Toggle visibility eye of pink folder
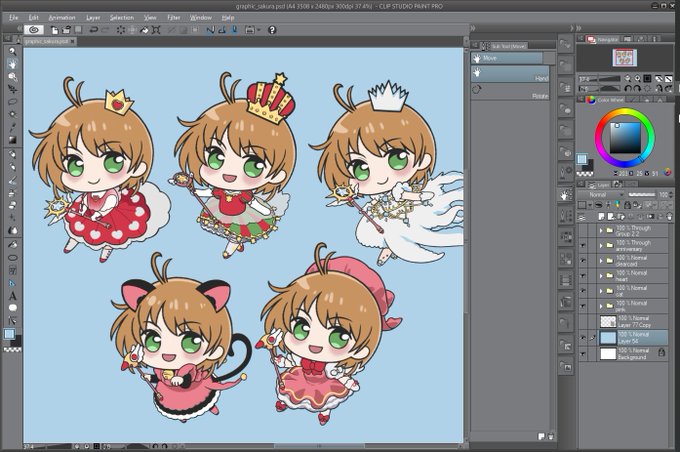This screenshot has height=452, width=680. pos(582,306)
